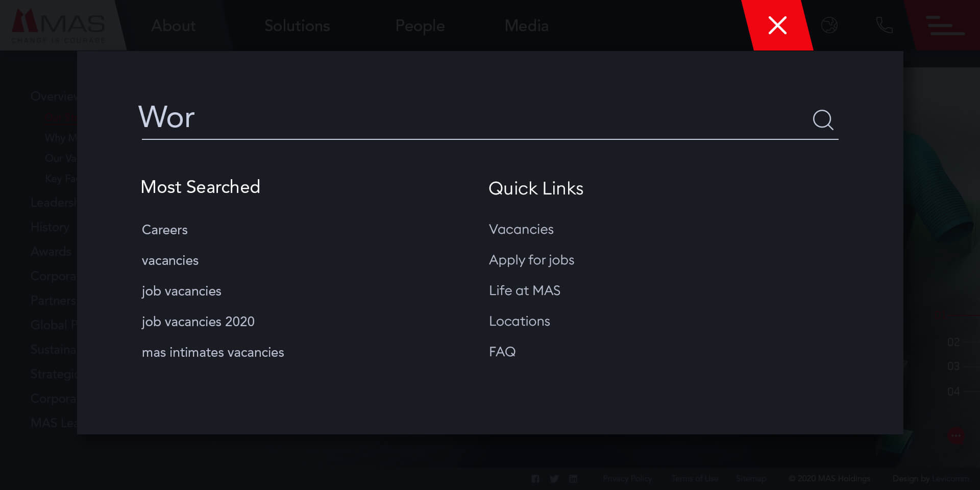Choose lowercase vacancies under Most Searched
Viewport: 980px width, 490px height.
pyautogui.click(x=170, y=260)
